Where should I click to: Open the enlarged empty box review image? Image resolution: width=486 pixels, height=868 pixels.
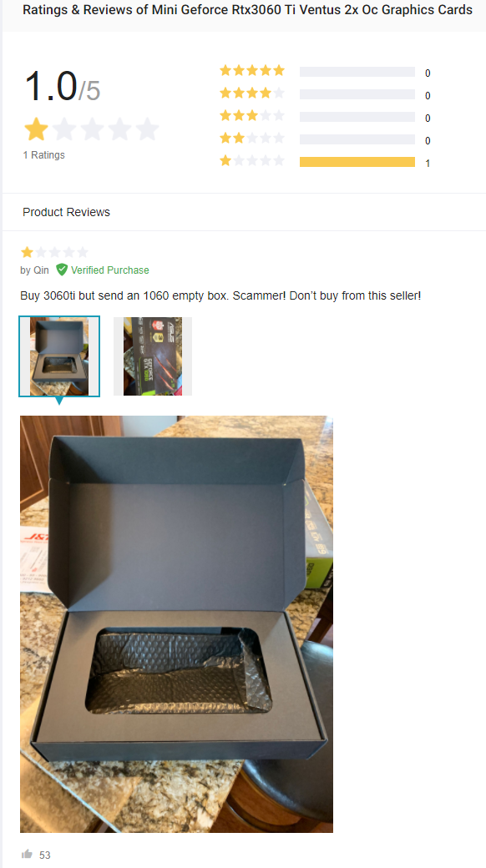point(176,624)
